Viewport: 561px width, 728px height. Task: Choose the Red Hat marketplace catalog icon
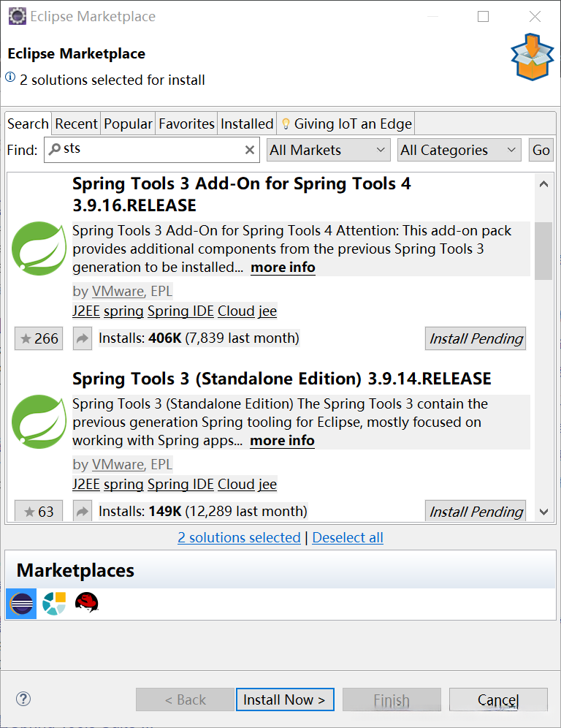click(x=86, y=603)
